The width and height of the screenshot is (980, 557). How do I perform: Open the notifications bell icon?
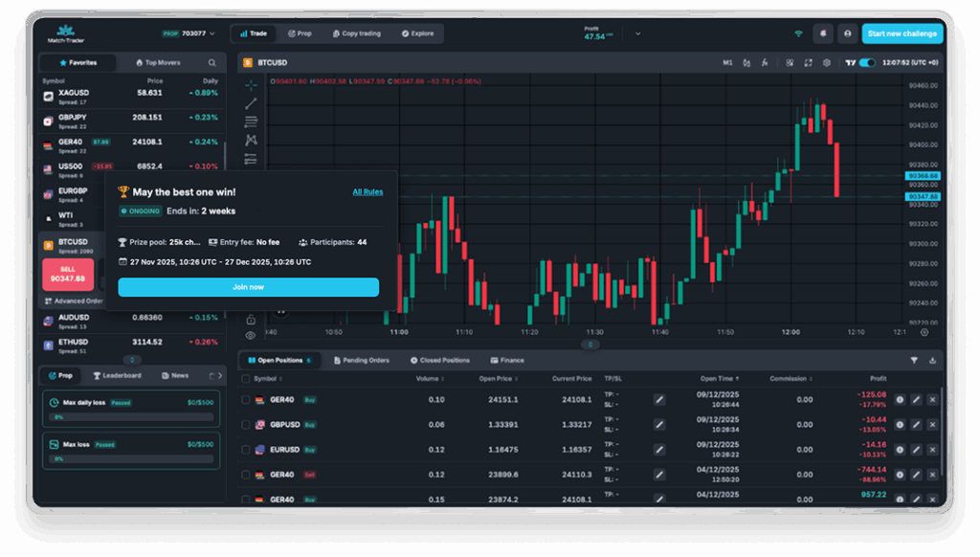(x=823, y=33)
